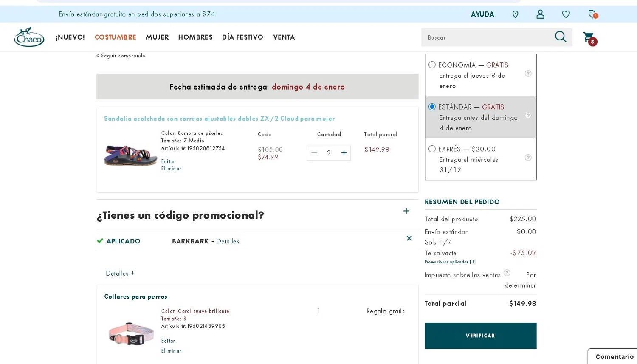637x364 pixels.
Task: Select Estándar free shipping option
Action: (x=432, y=107)
